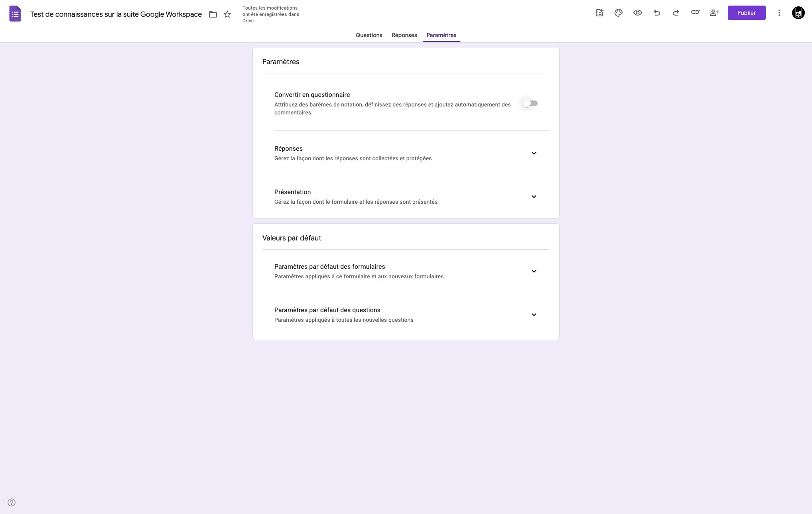The width and height of the screenshot is (812, 514).
Task: Click 'Paramètres appliqués à toutes les nouvelles questions' text
Action: click(x=344, y=320)
